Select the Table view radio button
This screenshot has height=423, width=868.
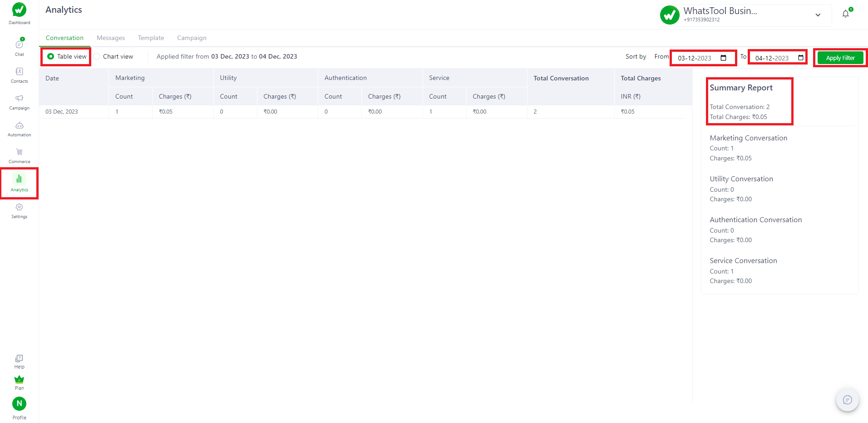(50, 56)
